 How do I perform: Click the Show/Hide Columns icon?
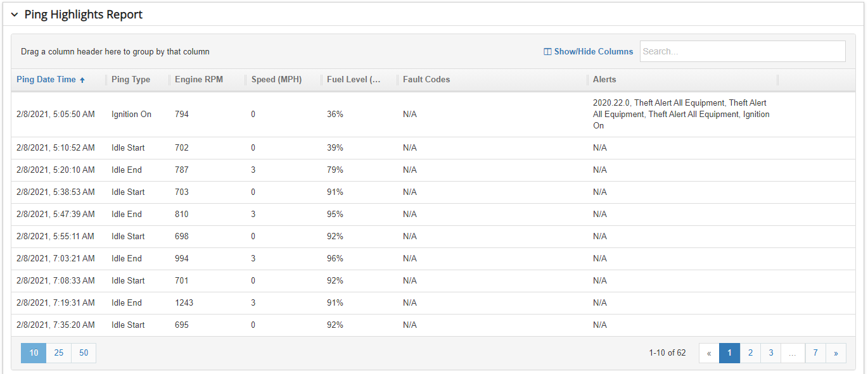pos(547,51)
